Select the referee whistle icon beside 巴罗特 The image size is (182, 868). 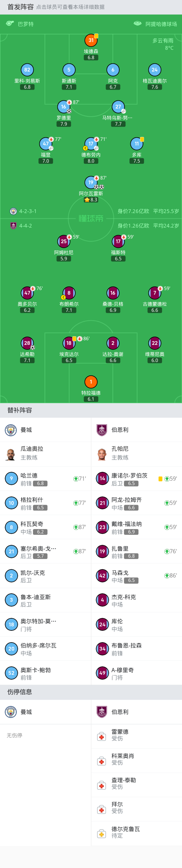pyautogui.click(x=10, y=24)
